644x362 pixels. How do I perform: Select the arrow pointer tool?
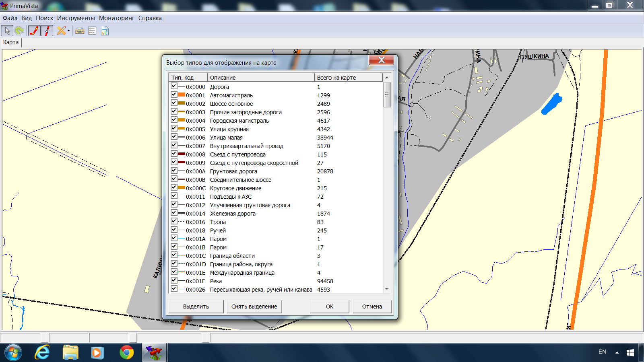pos(7,31)
